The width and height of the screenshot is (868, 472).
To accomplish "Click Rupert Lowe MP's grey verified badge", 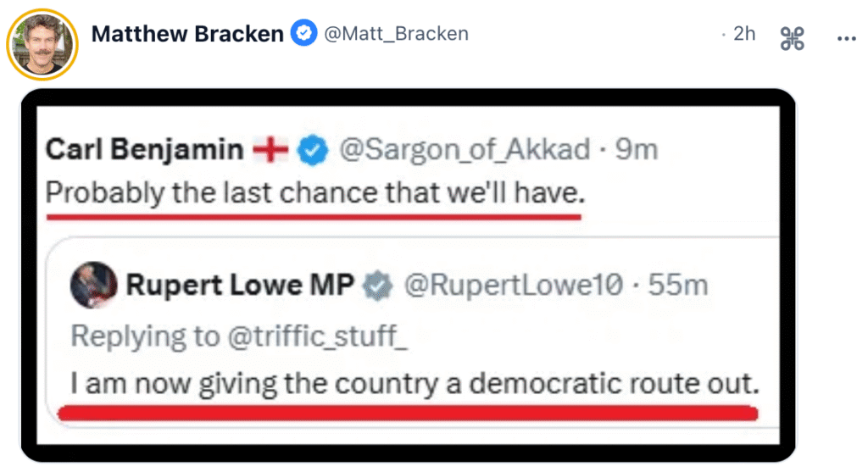I will [x=378, y=286].
